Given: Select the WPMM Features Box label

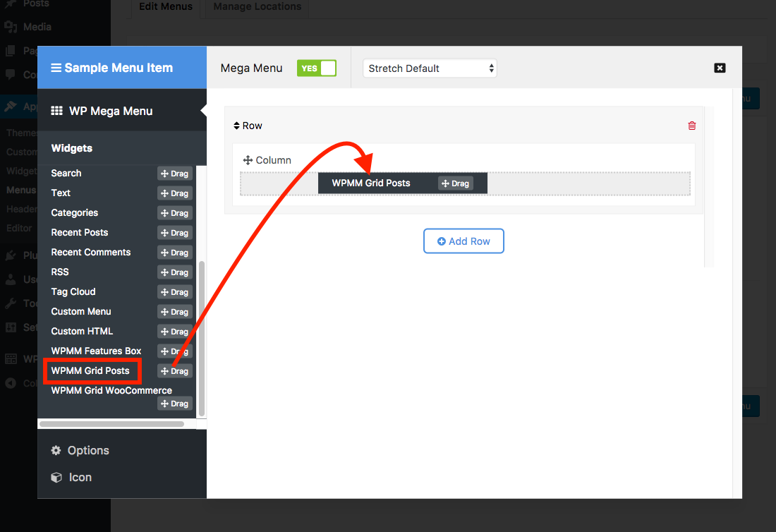Looking at the screenshot, I should click(x=97, y=351).
